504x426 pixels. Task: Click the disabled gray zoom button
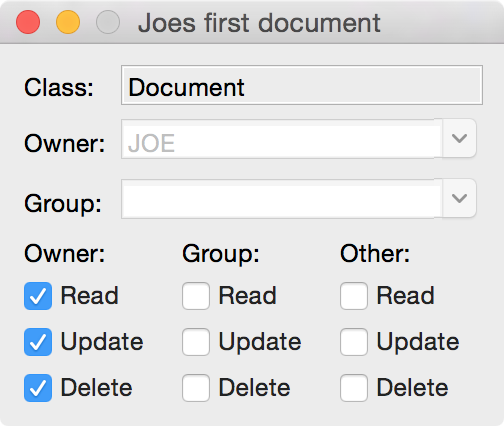(x=108, y=22)
